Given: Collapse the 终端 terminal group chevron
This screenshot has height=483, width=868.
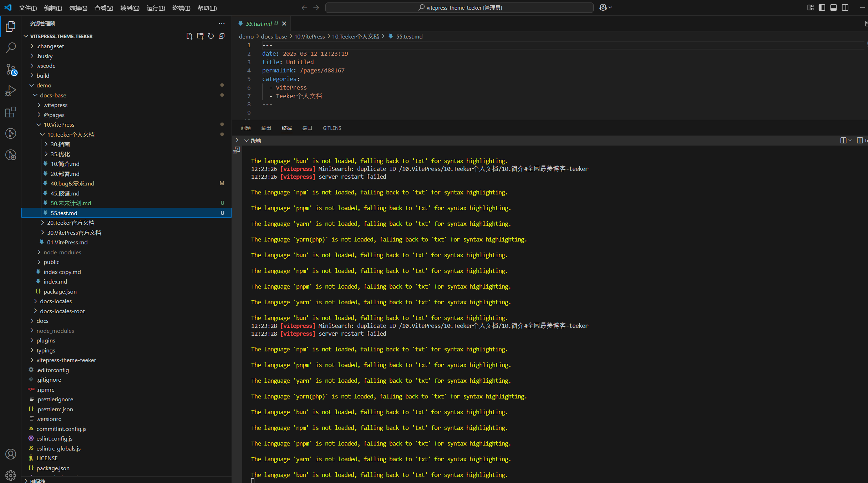Looking at the screenshot, I should click(247, 141).
